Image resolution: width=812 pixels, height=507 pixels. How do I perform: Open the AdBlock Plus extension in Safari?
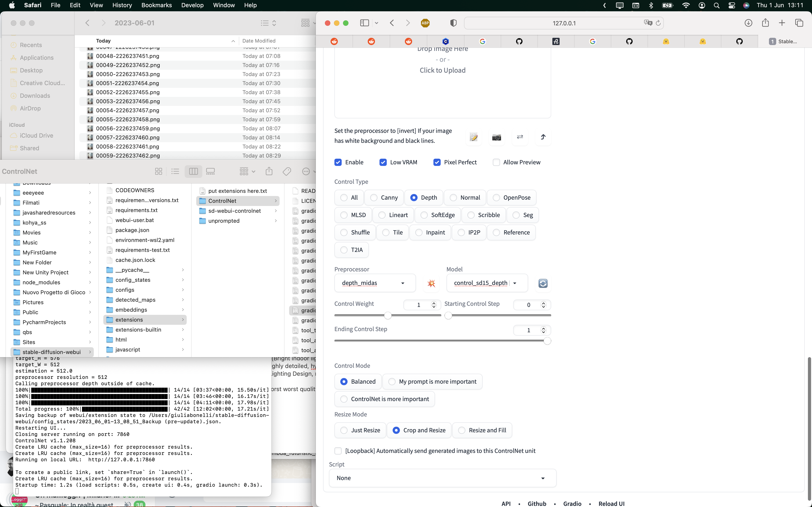click(x=425, y=23)
